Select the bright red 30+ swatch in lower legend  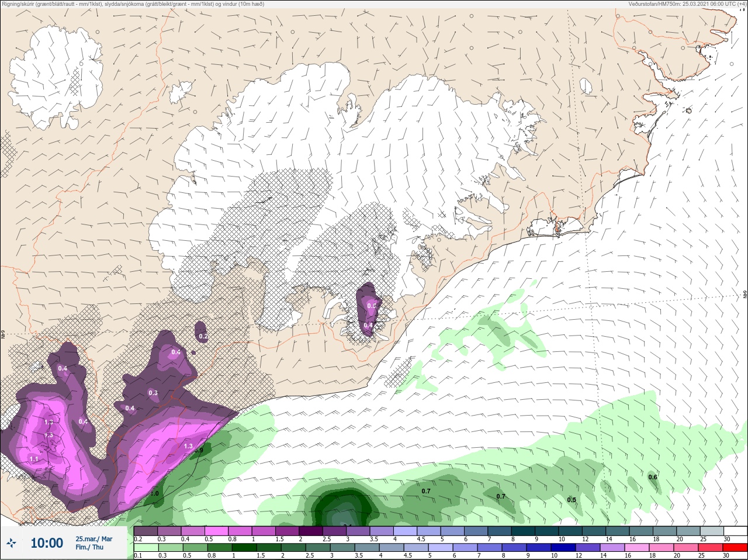click(736, 547)
